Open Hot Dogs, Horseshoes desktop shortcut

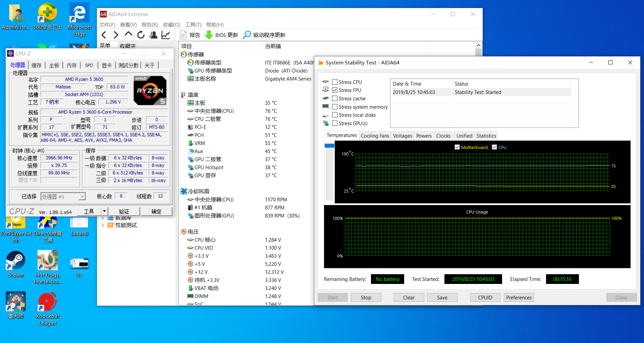tap(47, 267)
